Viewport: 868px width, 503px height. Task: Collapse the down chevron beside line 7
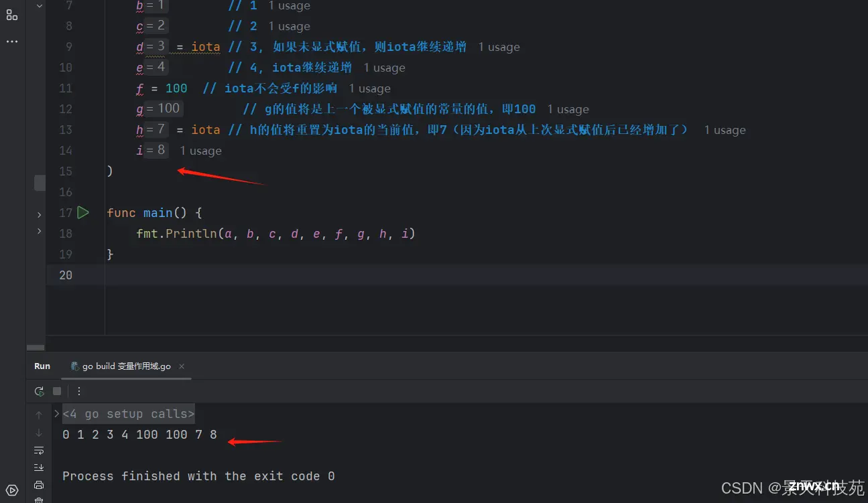39,5
